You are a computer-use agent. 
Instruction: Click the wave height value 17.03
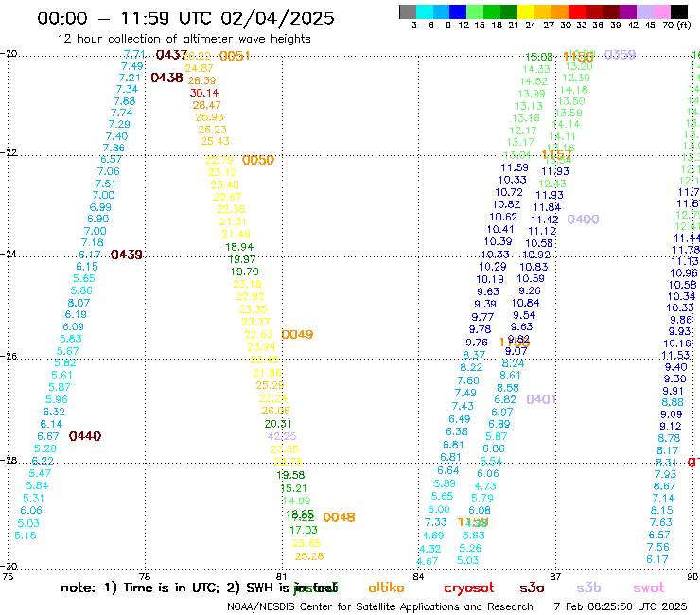coord(304,530)
